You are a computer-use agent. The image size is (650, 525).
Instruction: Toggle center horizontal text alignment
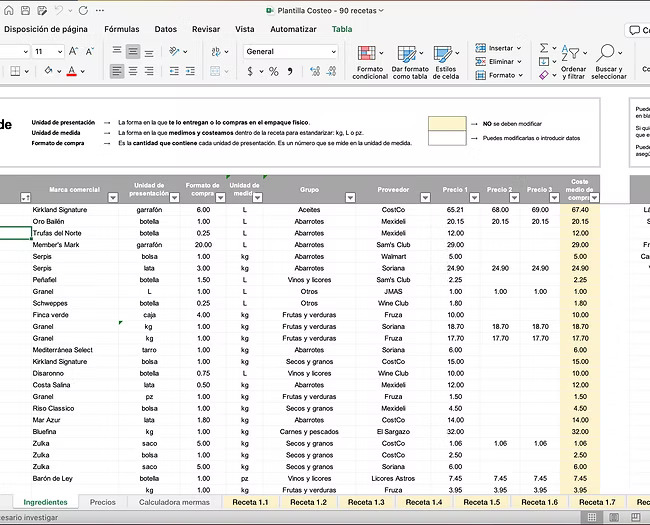[x=133, y=71]
